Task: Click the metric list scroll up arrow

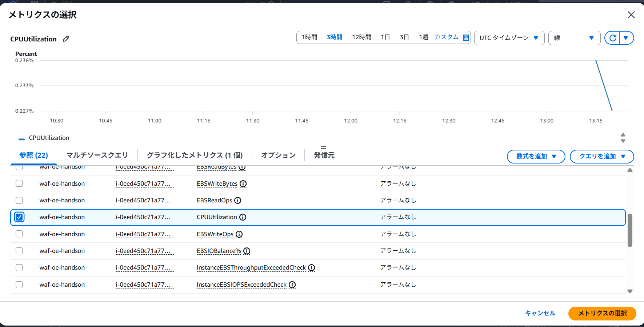Action: 630,170
